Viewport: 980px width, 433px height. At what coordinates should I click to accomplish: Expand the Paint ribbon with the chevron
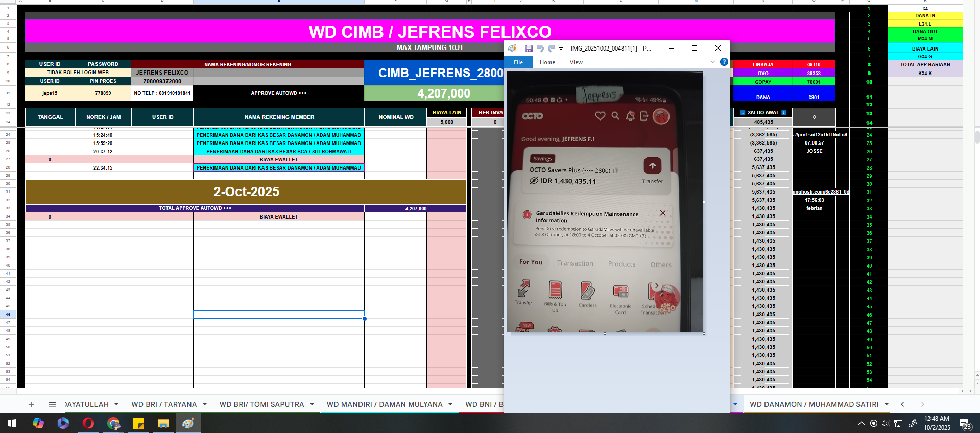(713, 62)
